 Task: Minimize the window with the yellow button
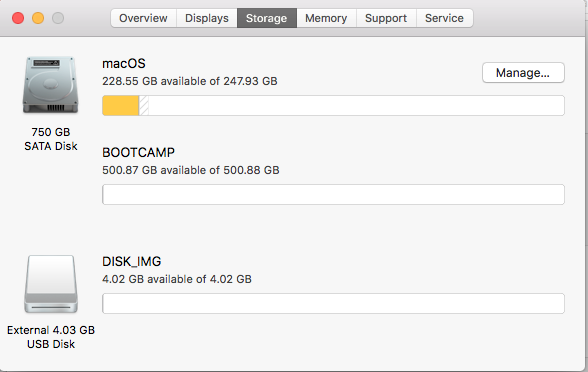(x=38, y=18)
